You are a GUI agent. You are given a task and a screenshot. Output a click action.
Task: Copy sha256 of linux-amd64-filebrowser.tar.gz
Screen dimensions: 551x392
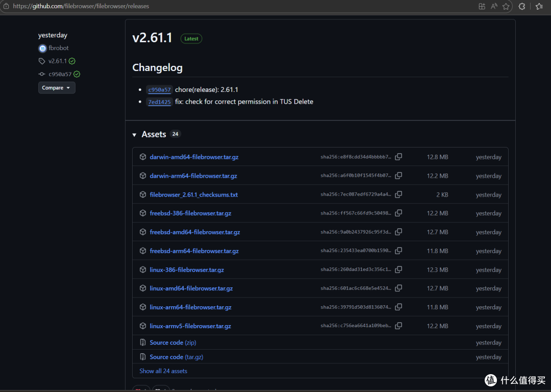[x=398, y=288]
